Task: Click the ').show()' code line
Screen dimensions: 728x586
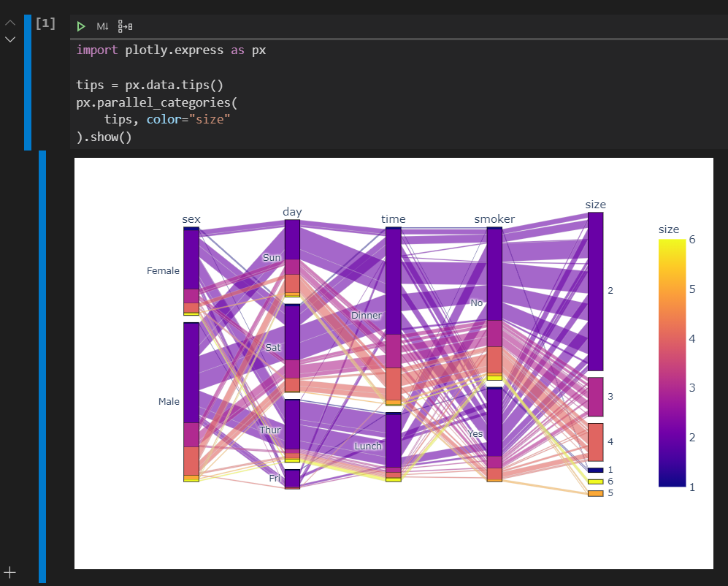Action: [x=104, y=137]
